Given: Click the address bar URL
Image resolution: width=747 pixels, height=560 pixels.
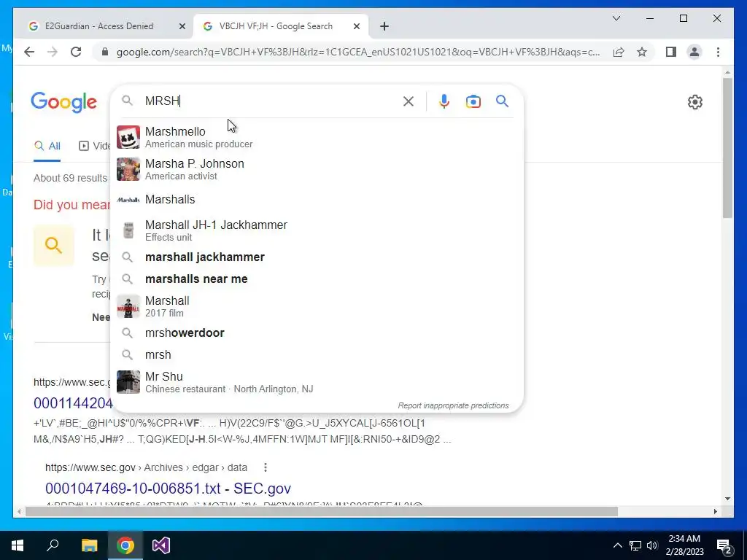Looking at the screenshot, I should [x=357, y=52].
